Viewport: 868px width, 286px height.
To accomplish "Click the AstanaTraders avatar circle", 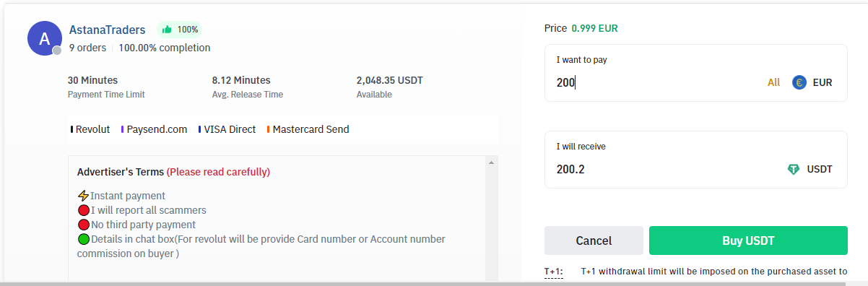I will pyautogui.click(x=44, y=38).
